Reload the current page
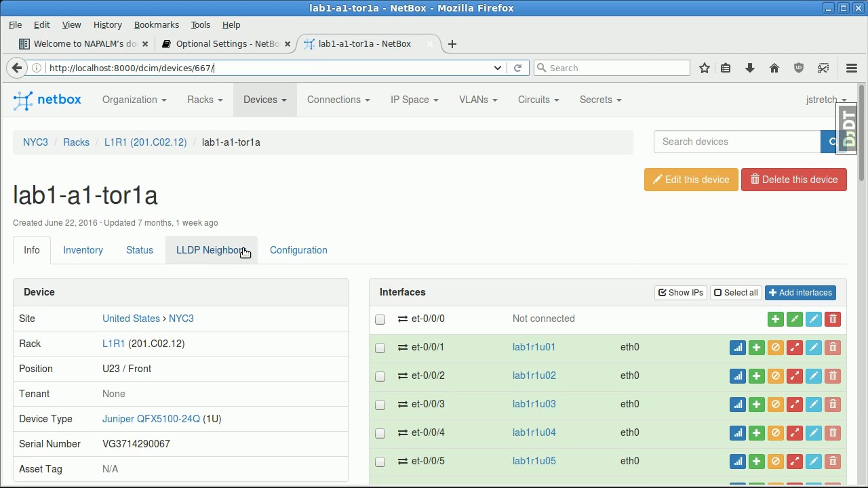This screenshot has width=868, height=488. pyautogui.click(x=517, y=68)
